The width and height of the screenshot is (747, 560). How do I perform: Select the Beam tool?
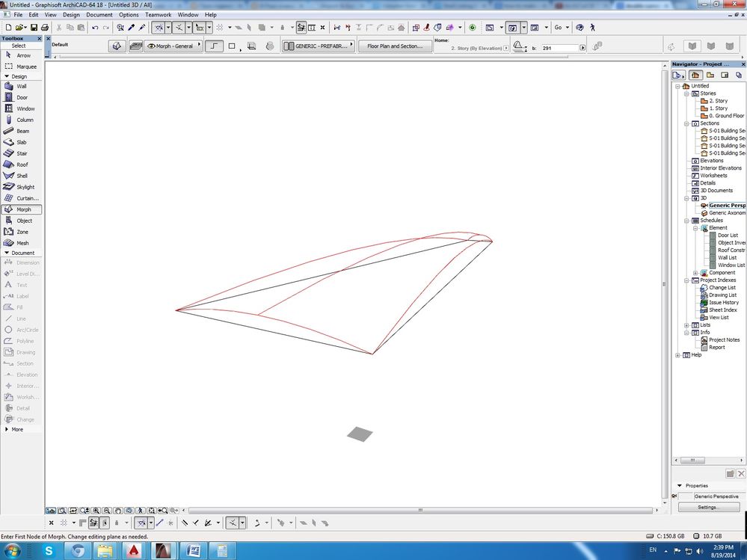(x=22, y=131)
